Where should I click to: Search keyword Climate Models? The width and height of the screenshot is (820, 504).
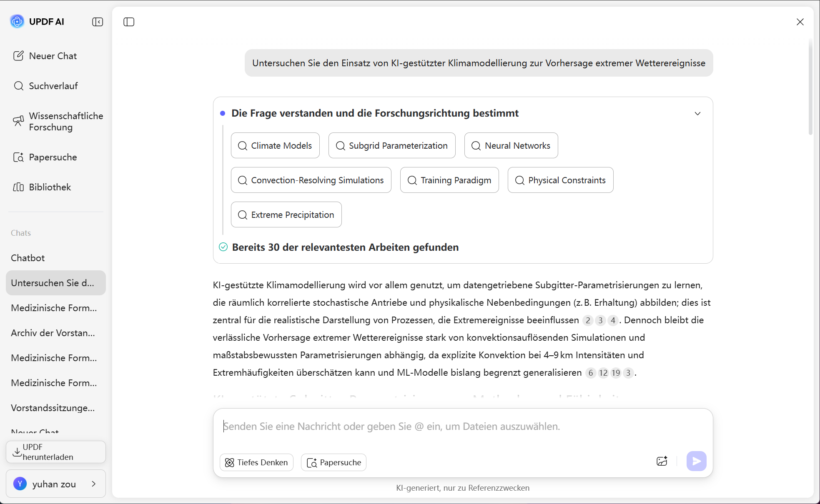(x=275, y=145)
